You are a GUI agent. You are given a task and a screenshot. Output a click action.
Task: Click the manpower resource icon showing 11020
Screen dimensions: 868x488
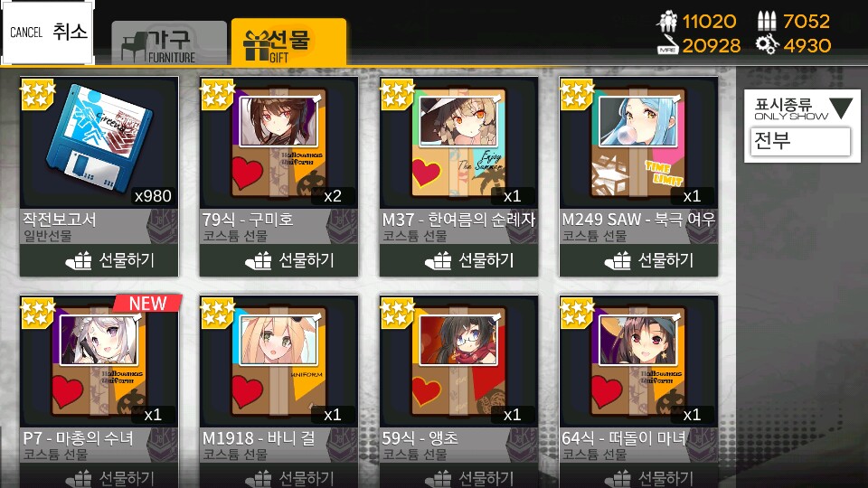(x=667, y=22)
